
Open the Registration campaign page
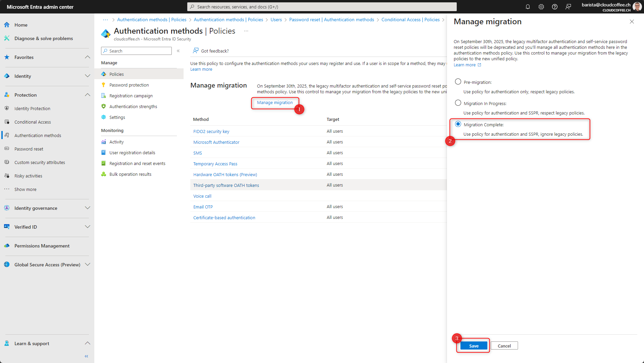(131, 95)
